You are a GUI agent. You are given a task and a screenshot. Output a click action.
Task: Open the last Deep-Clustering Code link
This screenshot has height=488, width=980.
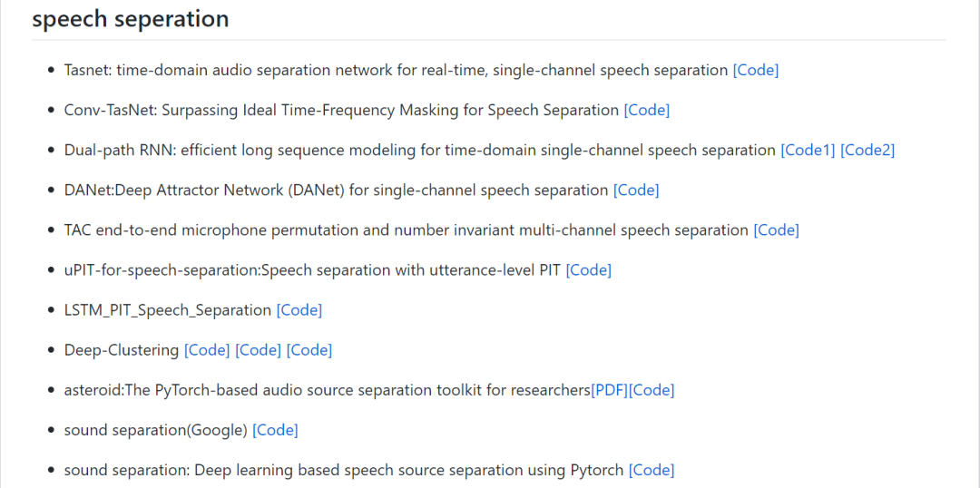click(309, 349)
